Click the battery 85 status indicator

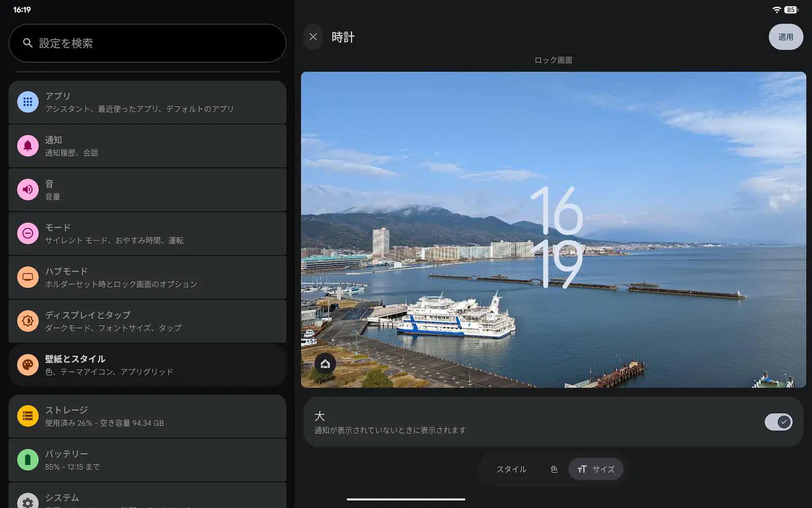coord(791,10)
